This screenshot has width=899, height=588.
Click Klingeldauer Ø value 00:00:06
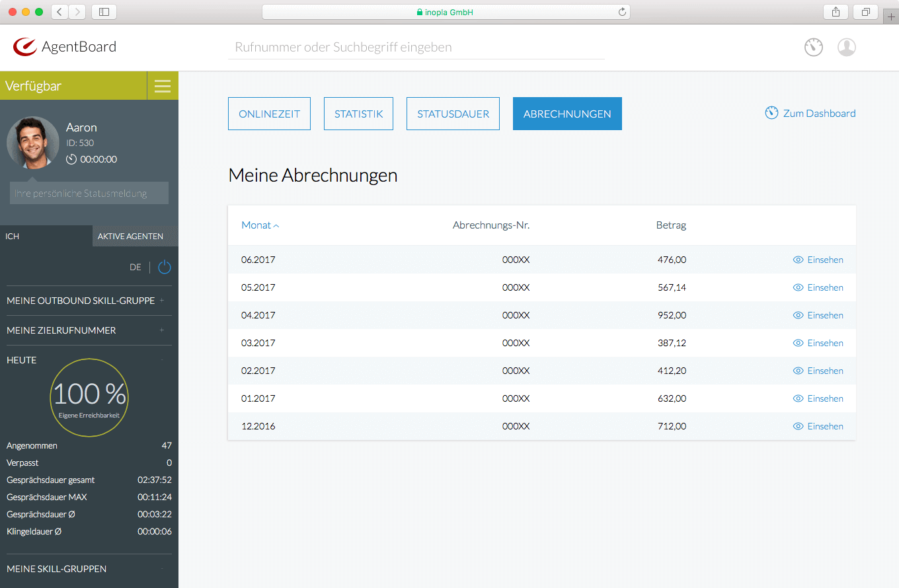coord(155,531)
